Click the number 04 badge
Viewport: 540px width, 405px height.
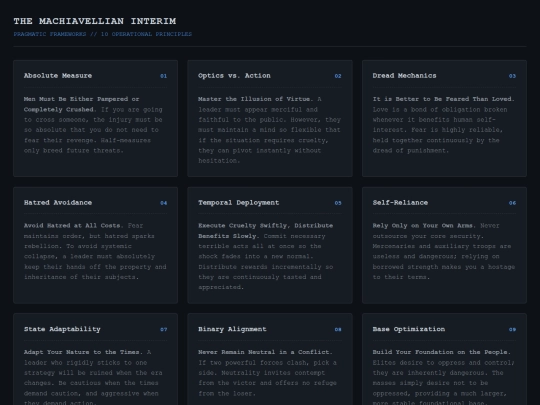pyautogui.click(x=164, y=203)
